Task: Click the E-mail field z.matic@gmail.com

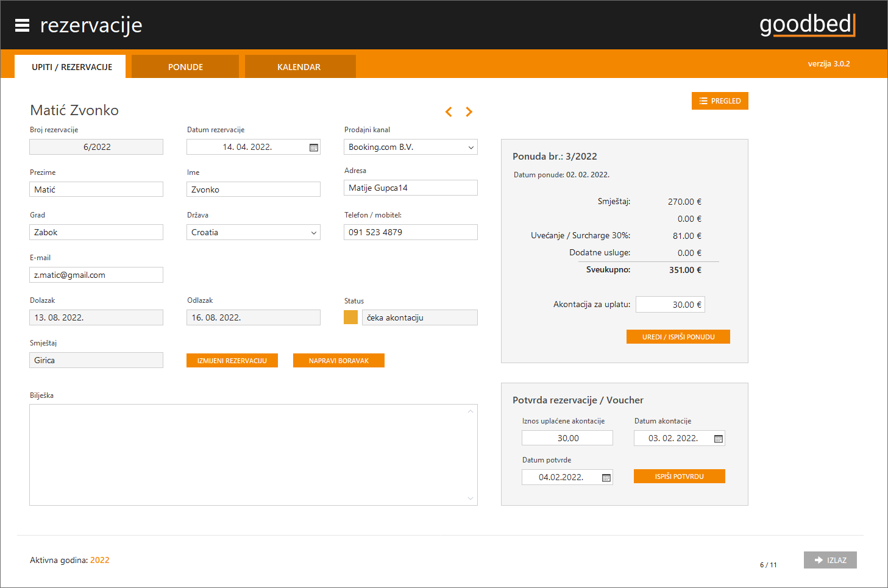Action: click(x=96, y=275)
